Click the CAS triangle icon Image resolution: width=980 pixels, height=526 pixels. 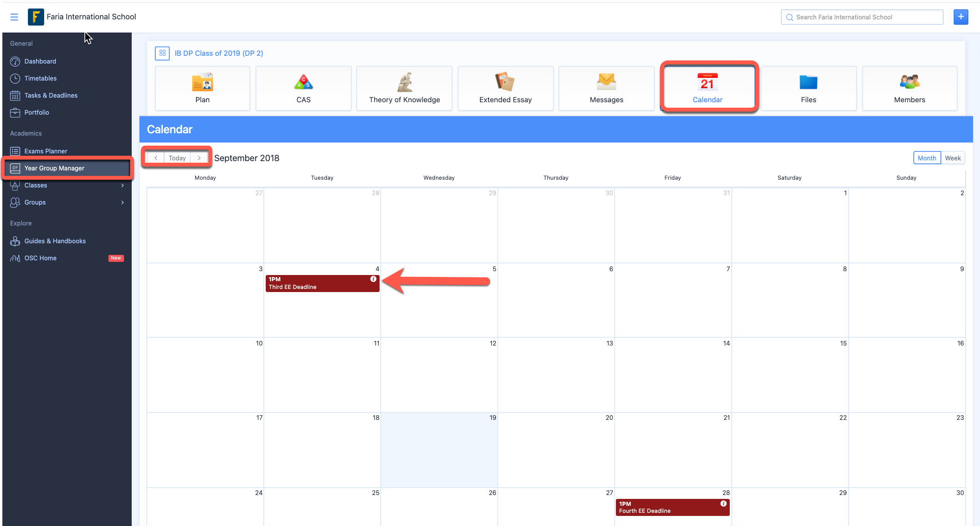tap(303, 82)
